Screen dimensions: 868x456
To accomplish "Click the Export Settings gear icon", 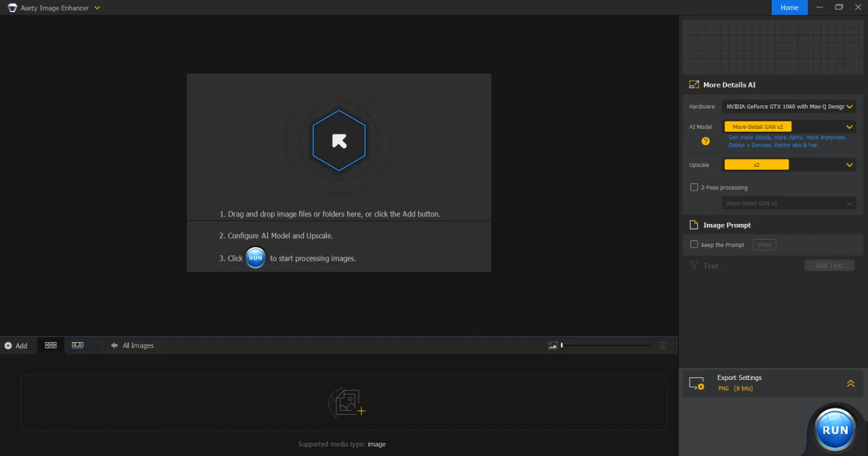I will pos(697,383).
